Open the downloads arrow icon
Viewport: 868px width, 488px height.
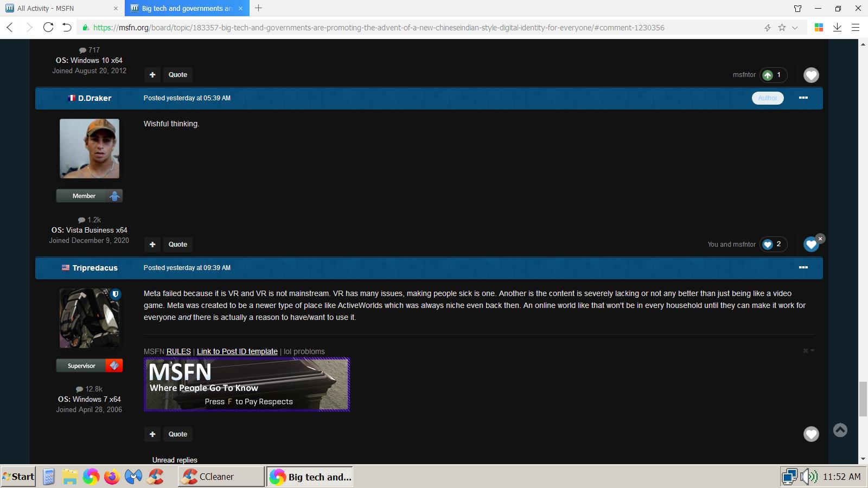pos(837,28)
